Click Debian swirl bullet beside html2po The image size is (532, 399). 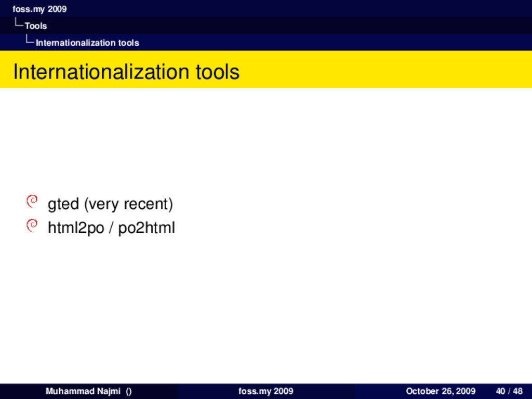point(32,225)
